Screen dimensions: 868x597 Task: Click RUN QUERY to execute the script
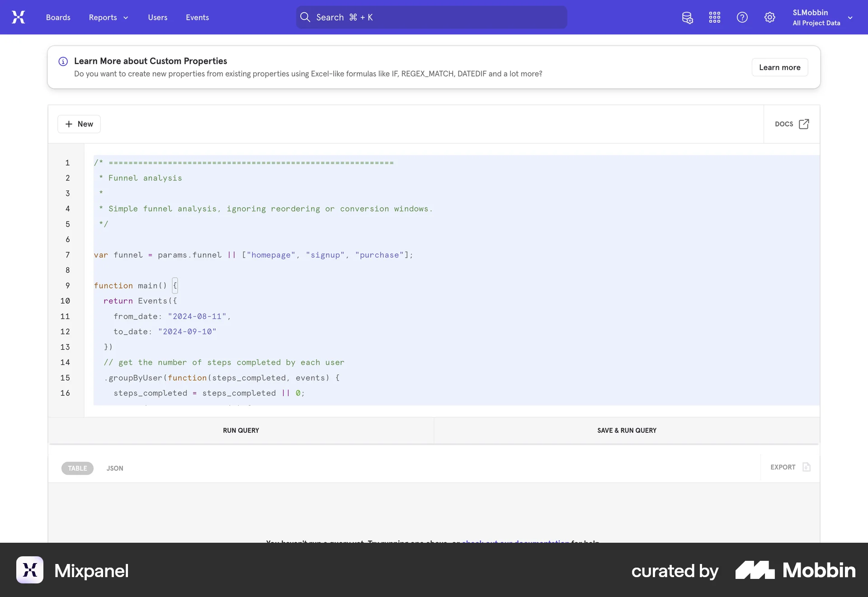coord(240,430)
